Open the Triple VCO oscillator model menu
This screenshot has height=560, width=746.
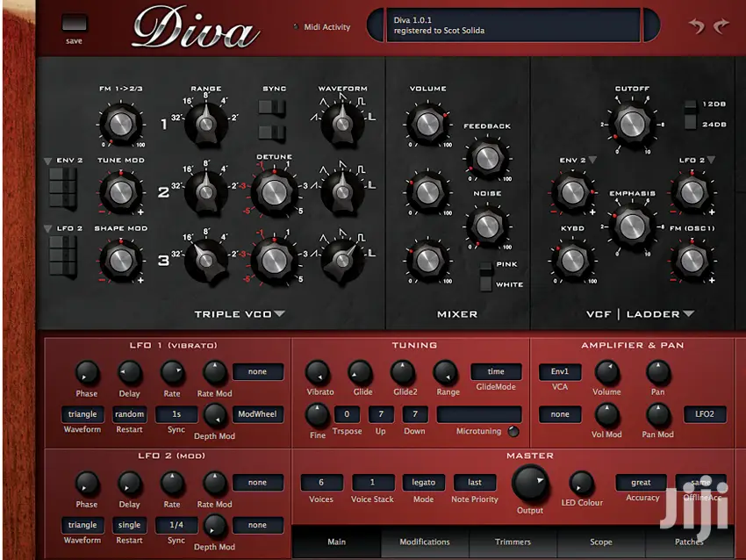(280, 313)
